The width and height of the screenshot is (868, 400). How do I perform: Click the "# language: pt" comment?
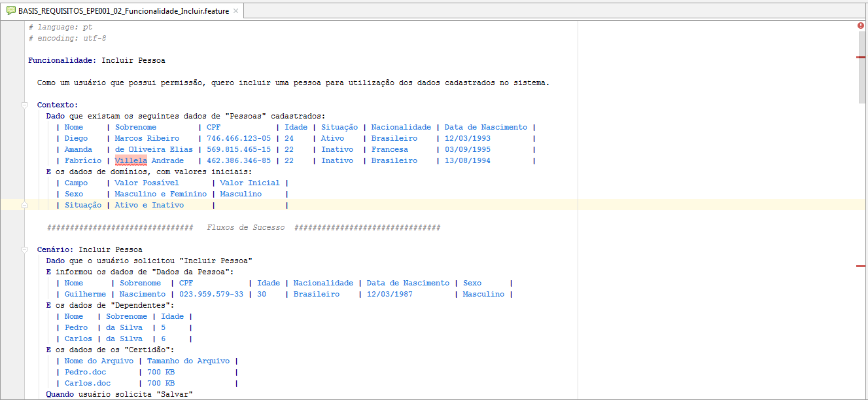point(60,27)
